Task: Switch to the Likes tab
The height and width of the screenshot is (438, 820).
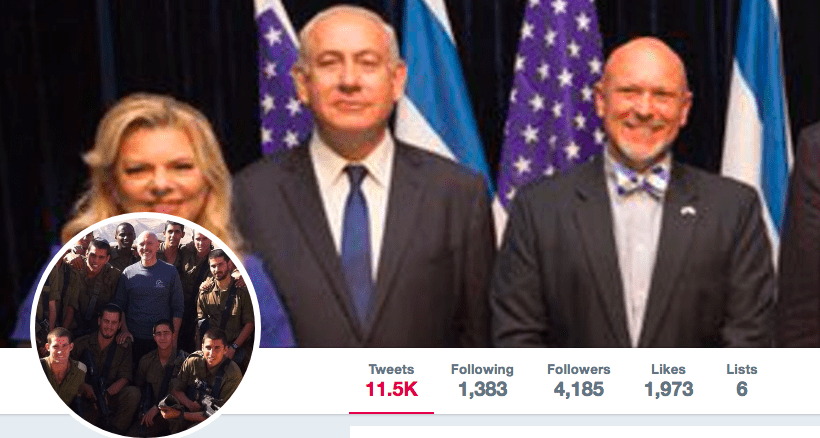Action: pos(668,381)
